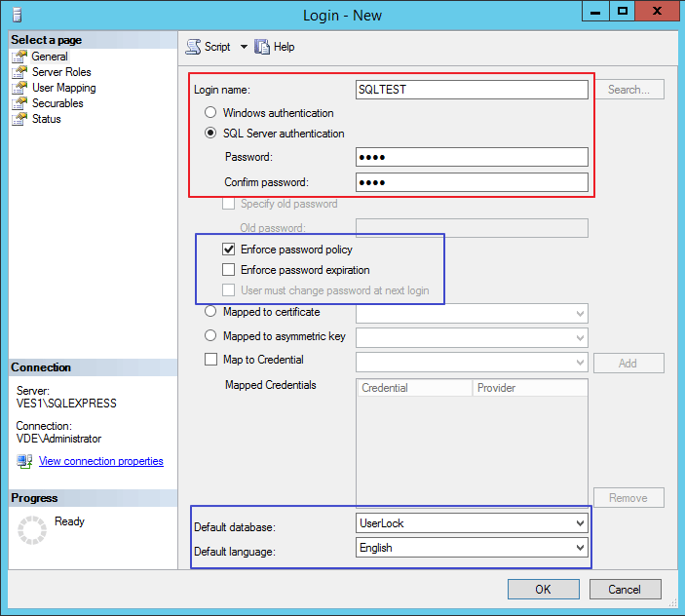Click the Login name input field
The height and width of the screenshot is (616, 685).
pos(472,90)
